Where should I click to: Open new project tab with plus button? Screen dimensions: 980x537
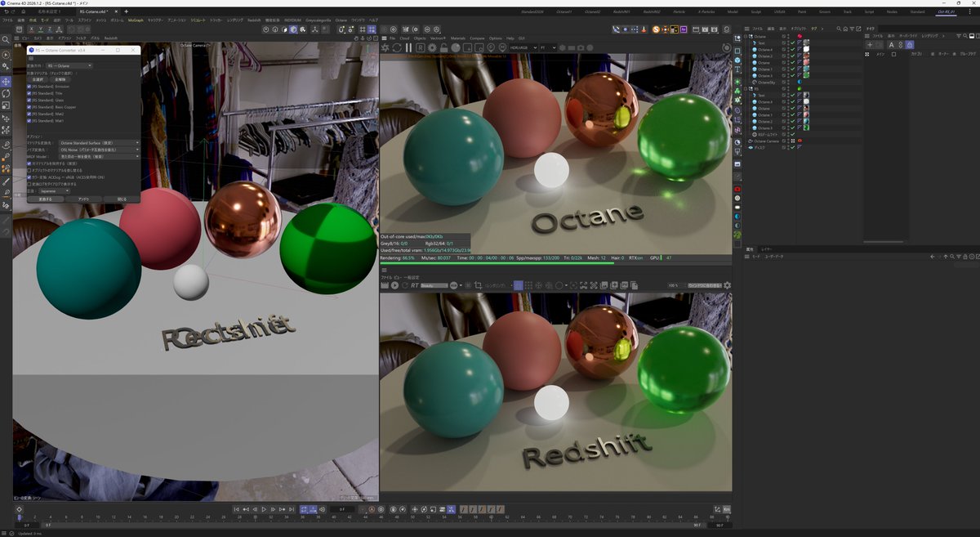126,11
